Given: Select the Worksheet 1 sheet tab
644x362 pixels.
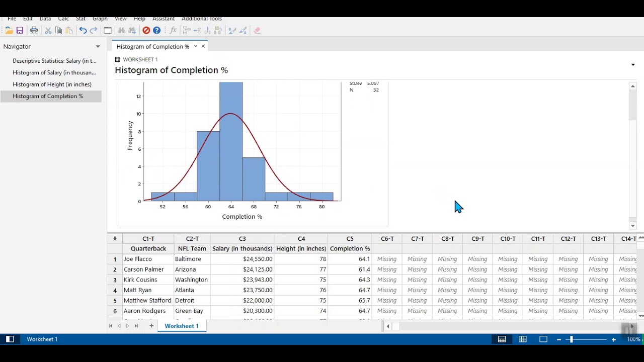Looking at the screenshot, I should [x=182, y=326].
